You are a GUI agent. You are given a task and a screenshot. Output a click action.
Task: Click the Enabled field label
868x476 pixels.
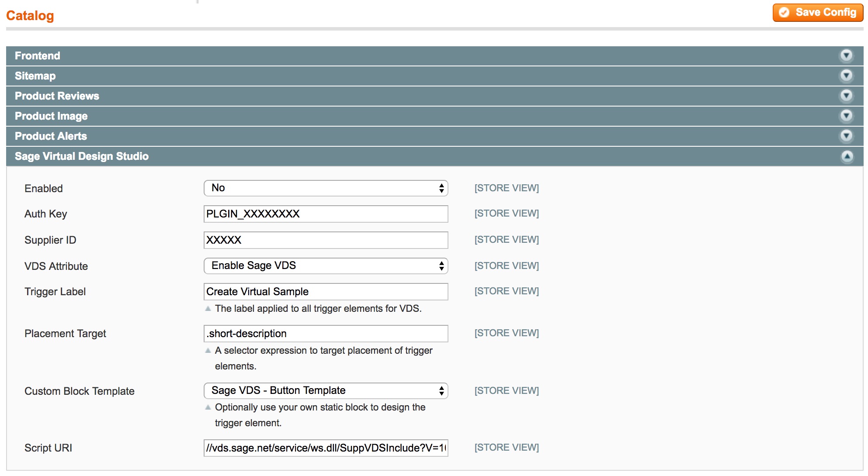coord(44,189)
